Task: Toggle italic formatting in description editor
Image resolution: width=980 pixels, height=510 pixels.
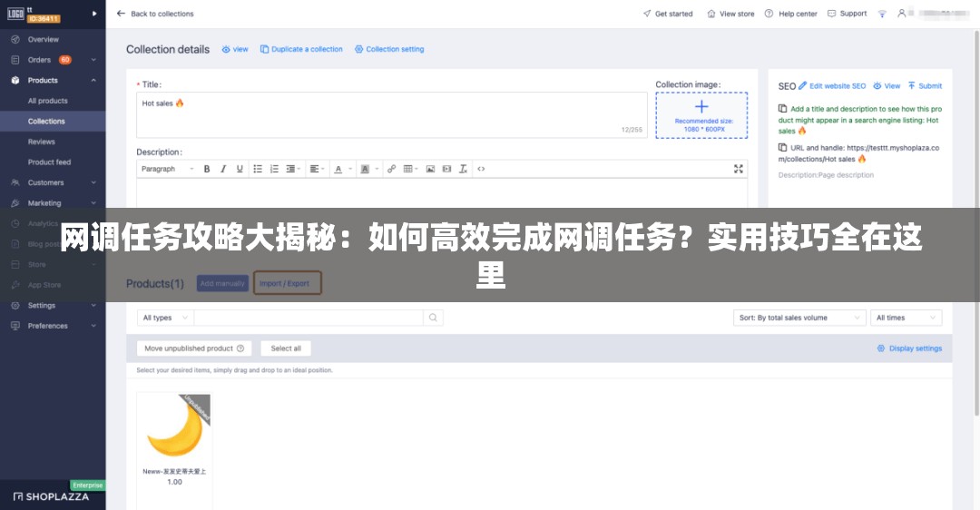Action: tap(223, 169)
